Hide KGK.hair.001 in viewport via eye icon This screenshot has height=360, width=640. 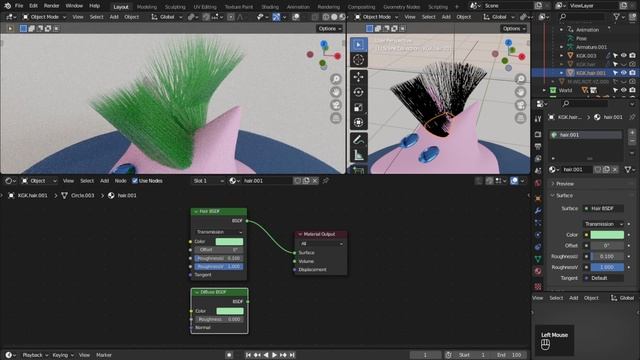(x=624, y=73)
